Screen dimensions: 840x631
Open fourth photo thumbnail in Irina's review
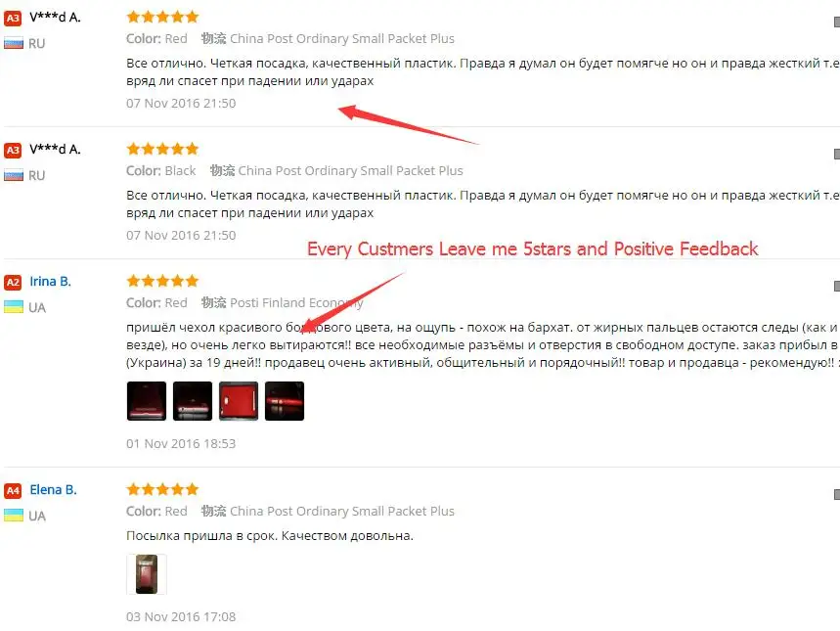coord(285,401)
